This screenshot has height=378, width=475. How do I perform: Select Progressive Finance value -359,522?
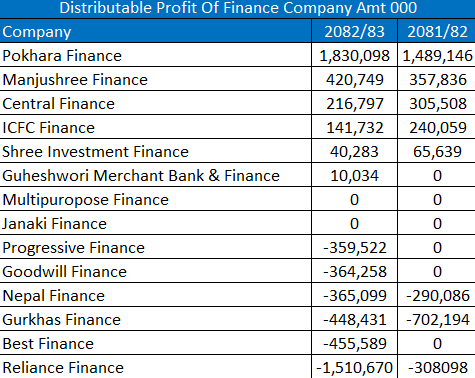point(354,247)
